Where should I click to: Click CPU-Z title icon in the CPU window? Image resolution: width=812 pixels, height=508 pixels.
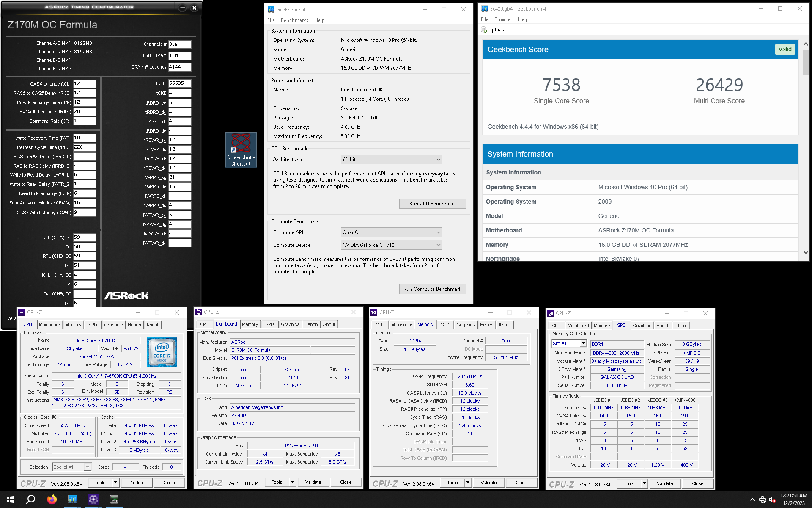(22, 312)
